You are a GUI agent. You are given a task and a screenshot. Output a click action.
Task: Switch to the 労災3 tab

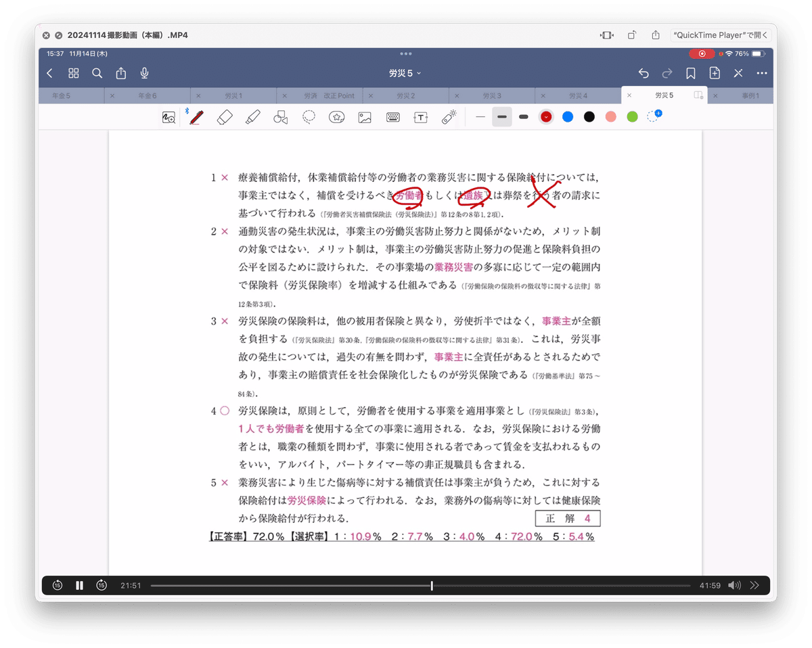click(x=492, y=96)
